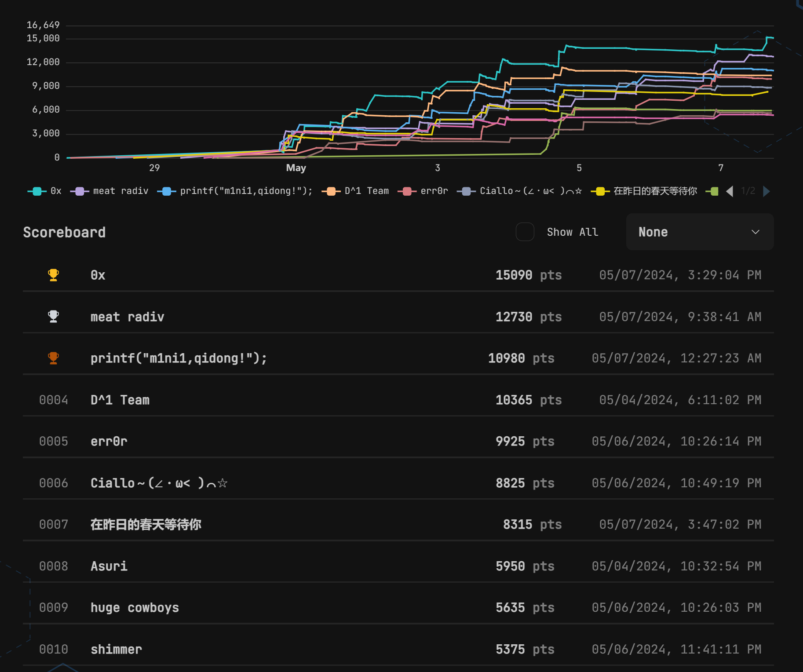
Task: Click timestamp 05/04/2024, 10:32:54 PM
Action: click(x=677, y=566)
